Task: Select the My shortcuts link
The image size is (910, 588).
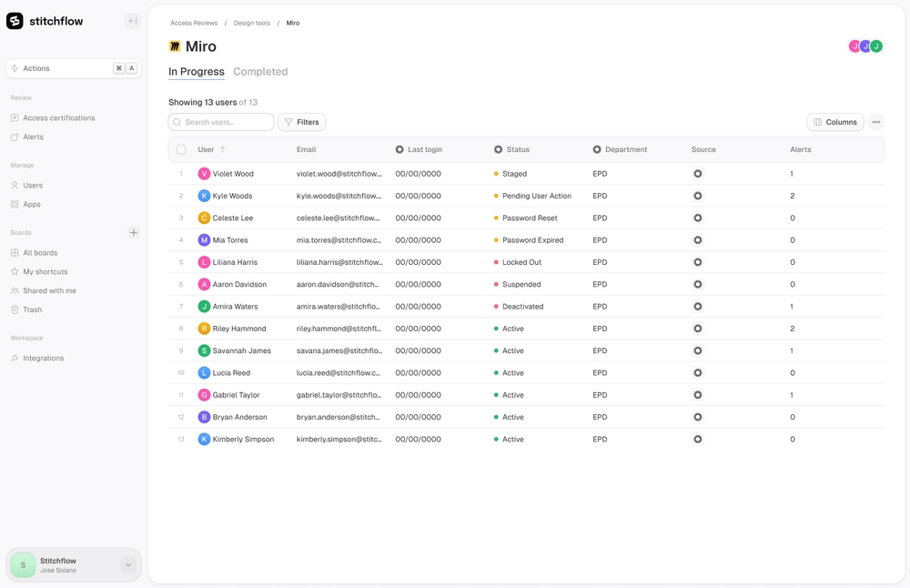Action: point(44,271)
